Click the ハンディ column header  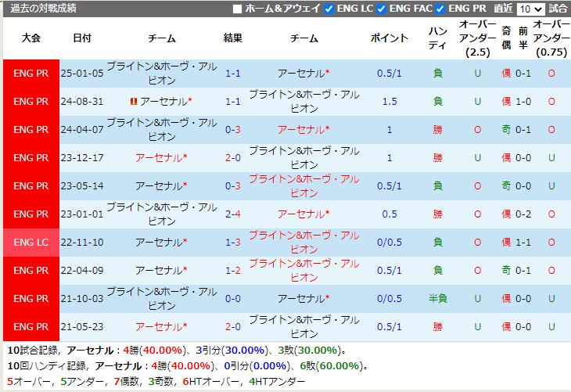[x=438, y=38]
